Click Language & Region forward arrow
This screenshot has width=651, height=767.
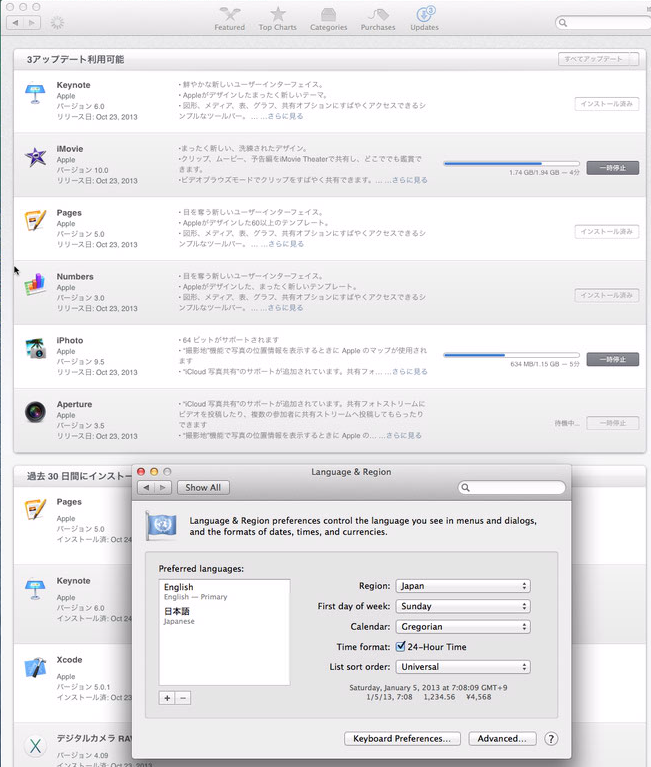click(163, 488)
